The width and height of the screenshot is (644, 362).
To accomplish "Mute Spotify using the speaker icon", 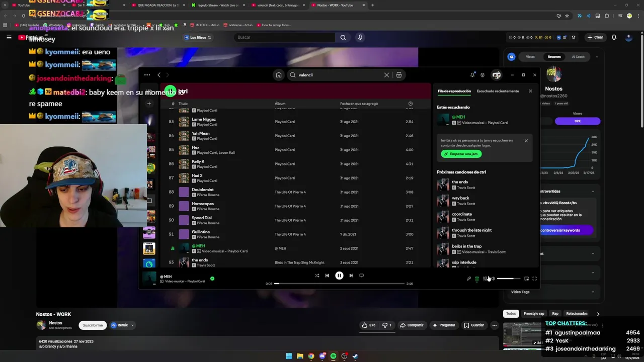I will click(x=493, y=279).
